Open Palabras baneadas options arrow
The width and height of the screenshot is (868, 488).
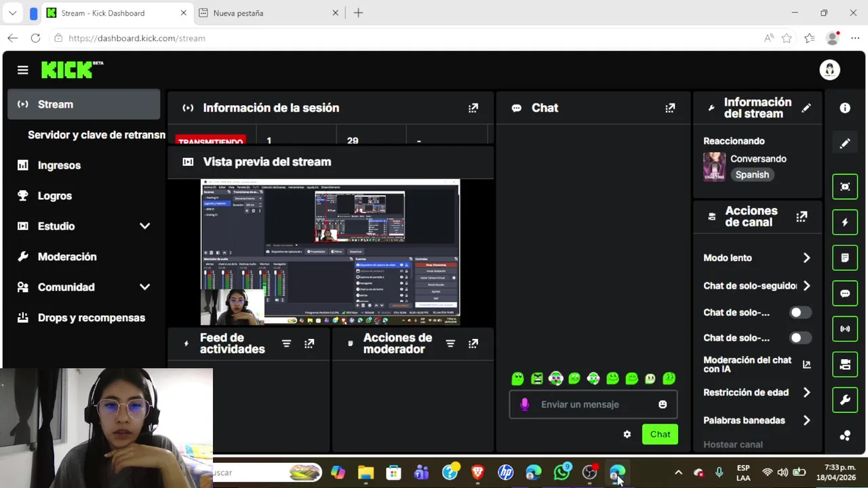click(806, 420)
